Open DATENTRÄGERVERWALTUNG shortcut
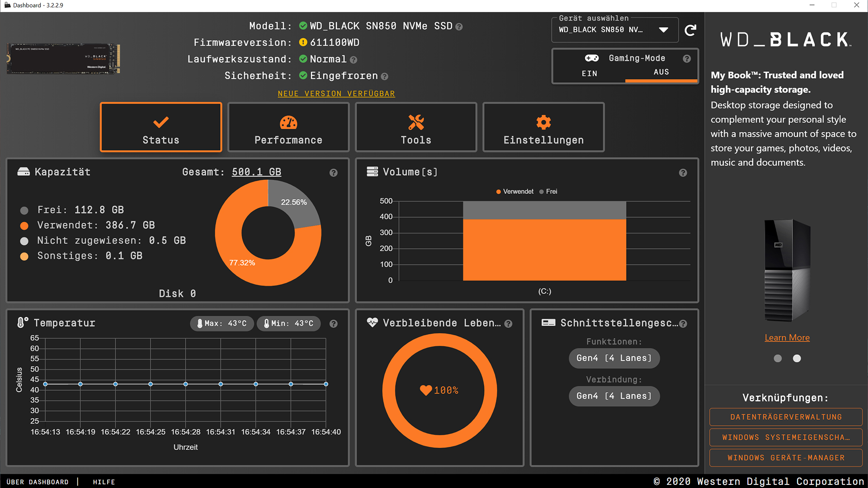Image resolution: width=868 pixels, height=488 pixels. [x=786, y=417]
